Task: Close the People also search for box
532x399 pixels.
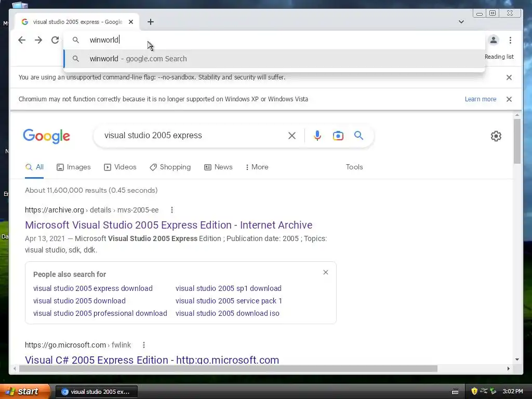Action: tap(326, 272)
